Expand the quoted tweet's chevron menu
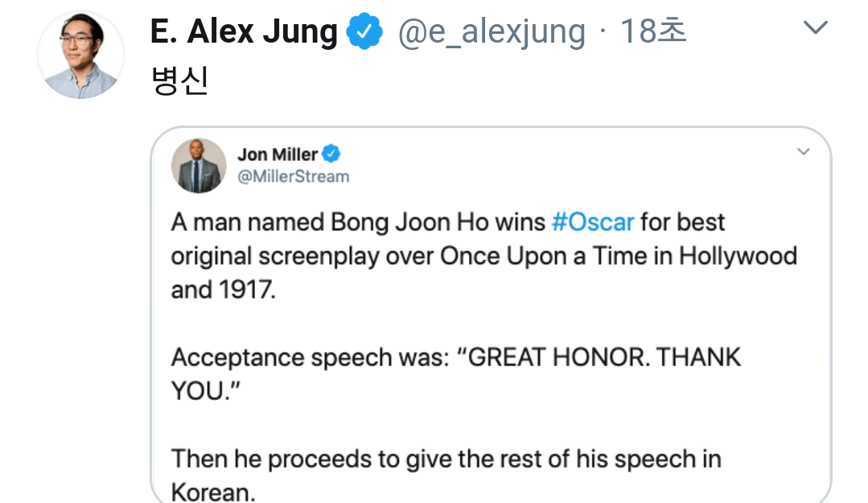The width and height of the screenshot is (868, 503). click(x=803, y=152)
